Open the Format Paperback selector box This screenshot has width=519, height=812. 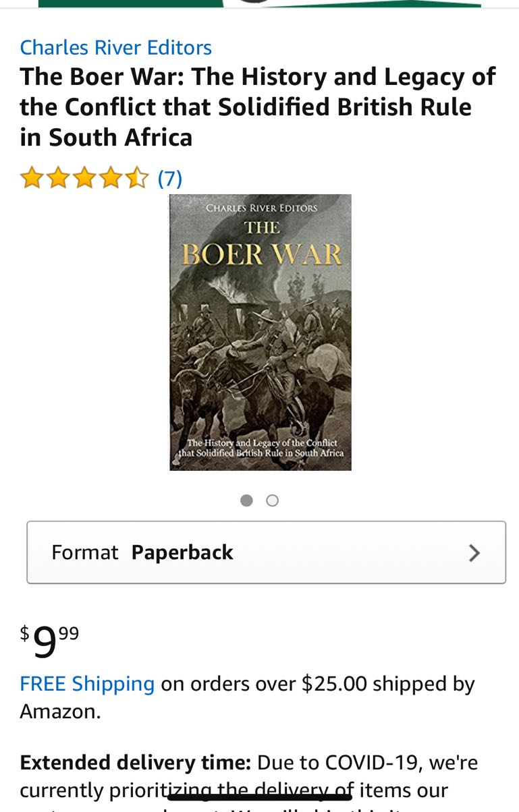point(266,552)
